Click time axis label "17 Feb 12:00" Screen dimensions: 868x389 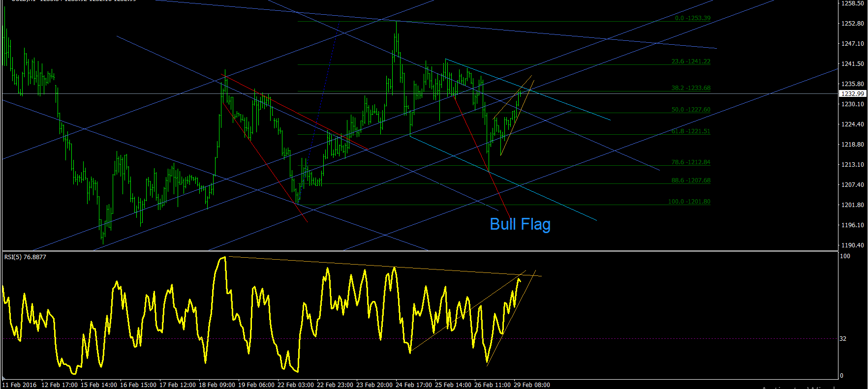178,385
